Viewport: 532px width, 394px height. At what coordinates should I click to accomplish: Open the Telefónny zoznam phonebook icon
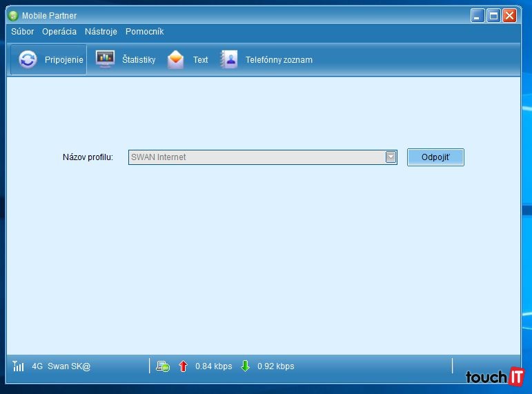click(x=228, y=60)
